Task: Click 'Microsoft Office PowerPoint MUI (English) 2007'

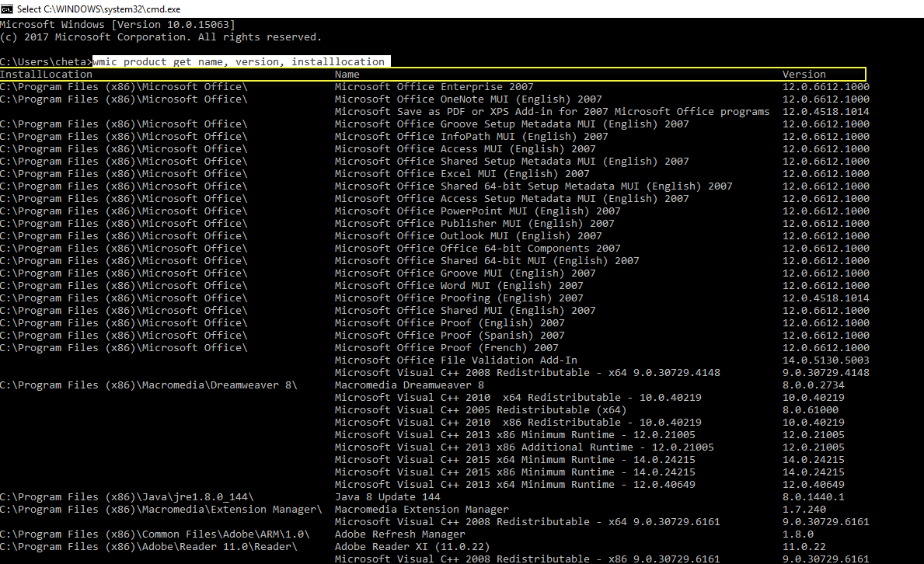Action: pyautogui.click(x=477, y=211)
